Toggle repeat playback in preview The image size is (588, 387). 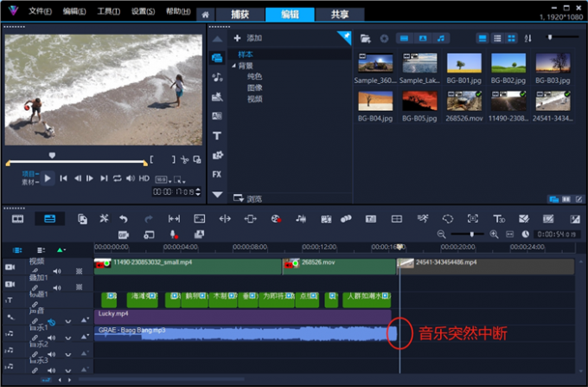tap(118, 178)
